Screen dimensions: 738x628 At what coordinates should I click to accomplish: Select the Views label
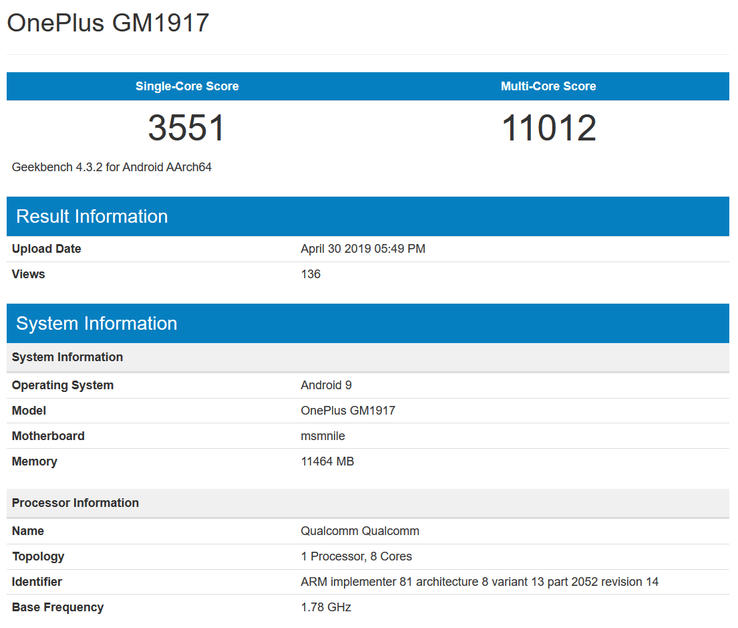click(x=28, y=274)
